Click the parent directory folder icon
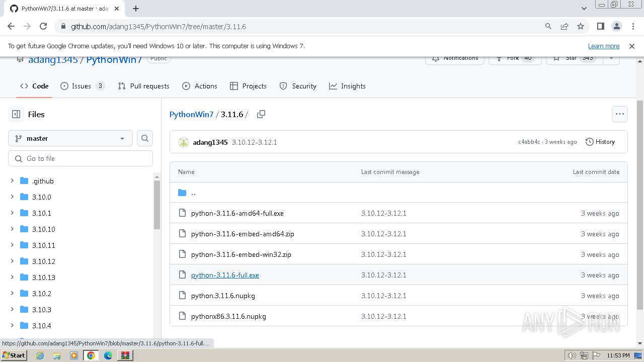Viewport: 644px width, 362px height. tap(182, 193)
